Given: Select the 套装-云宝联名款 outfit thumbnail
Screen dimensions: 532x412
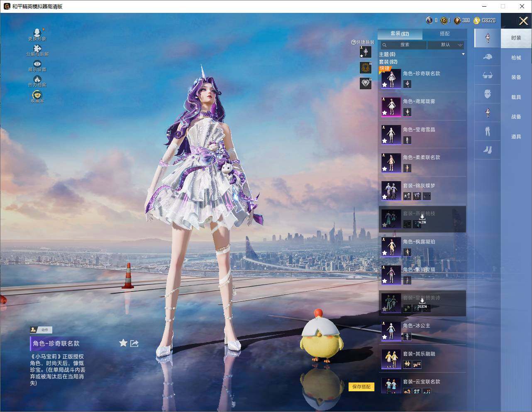Looking at the screenshot, I should (391, 386).
